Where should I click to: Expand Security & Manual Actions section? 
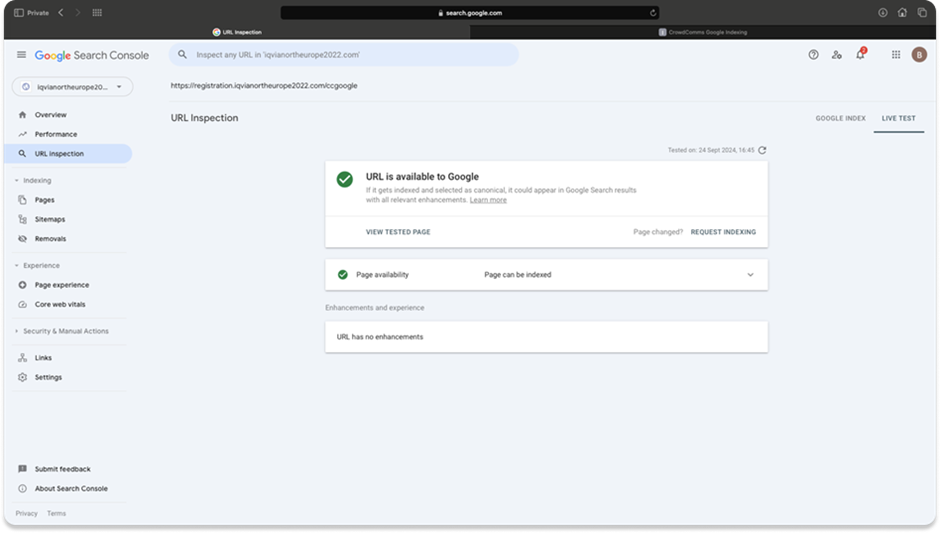click(x=16, y=331)
